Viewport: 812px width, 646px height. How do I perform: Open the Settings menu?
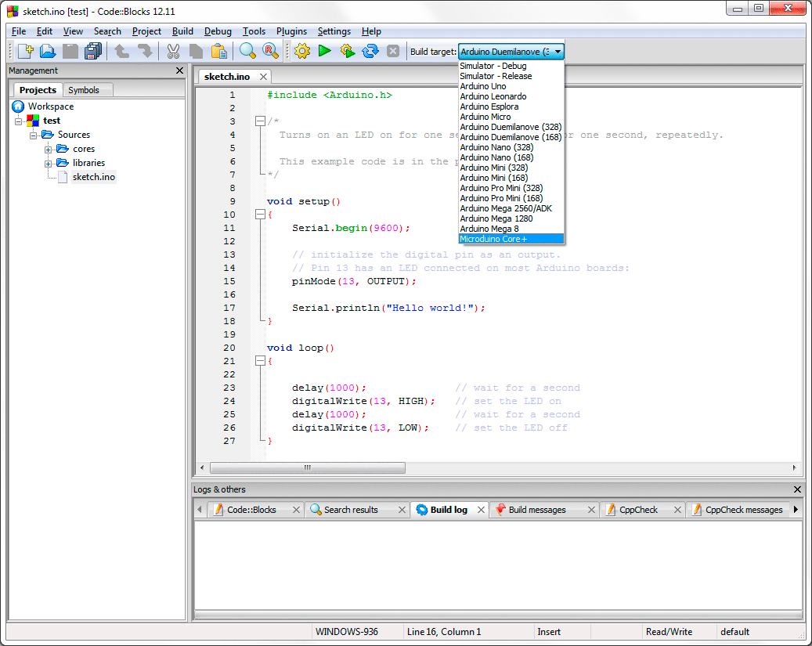click(334, 31)
